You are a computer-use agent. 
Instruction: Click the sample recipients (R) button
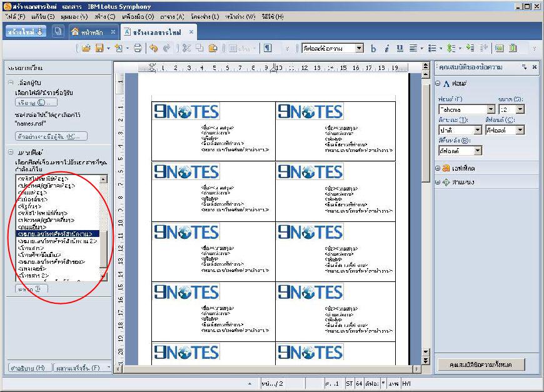51,136
